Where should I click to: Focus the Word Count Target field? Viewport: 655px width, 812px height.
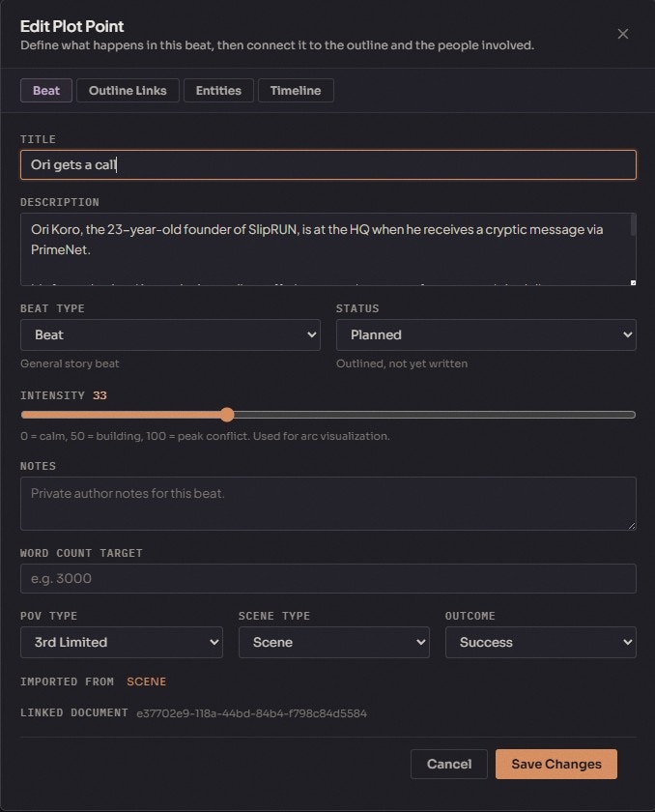(x=327, y=578)
